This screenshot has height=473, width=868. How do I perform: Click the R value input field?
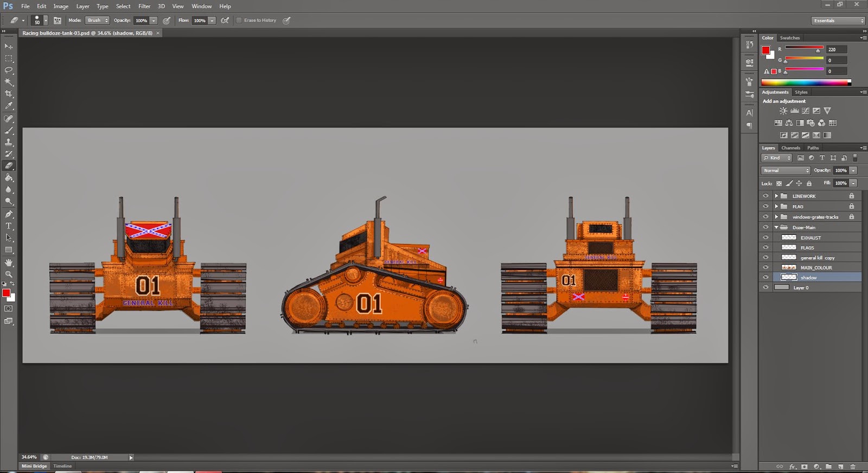point(837,49)
